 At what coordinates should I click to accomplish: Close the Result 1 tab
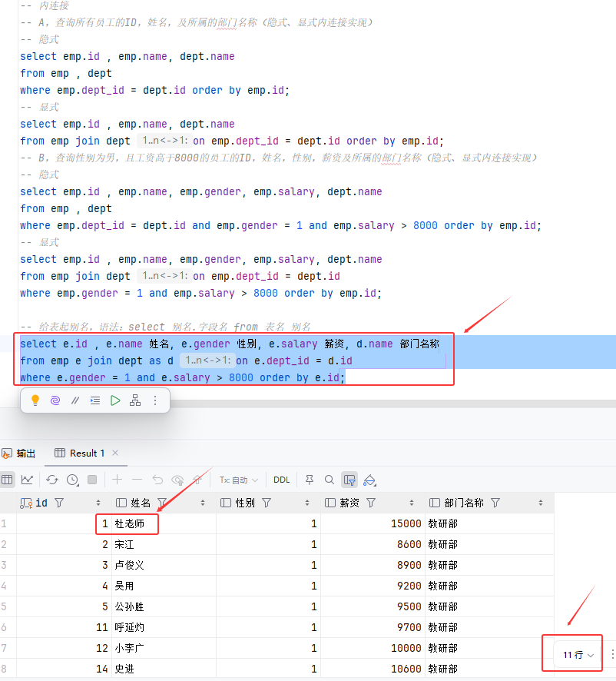tap(115, 453)
